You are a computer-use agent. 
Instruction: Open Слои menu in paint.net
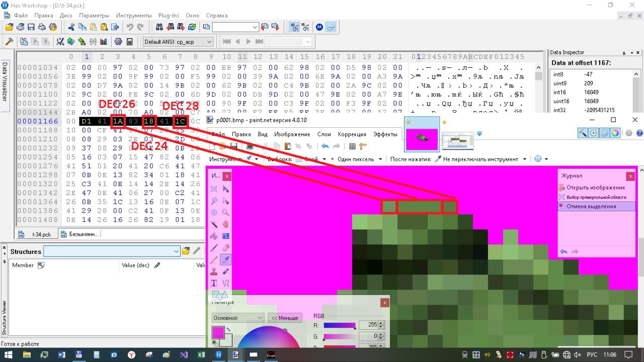click(325, 134)
